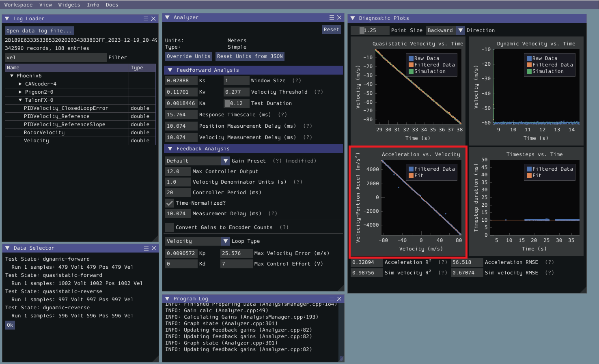Image resolution: width=599 pixels, height=364 pixels.
Task: Open the Log Loader panel options menu
Action: click(x=145, y=18)
